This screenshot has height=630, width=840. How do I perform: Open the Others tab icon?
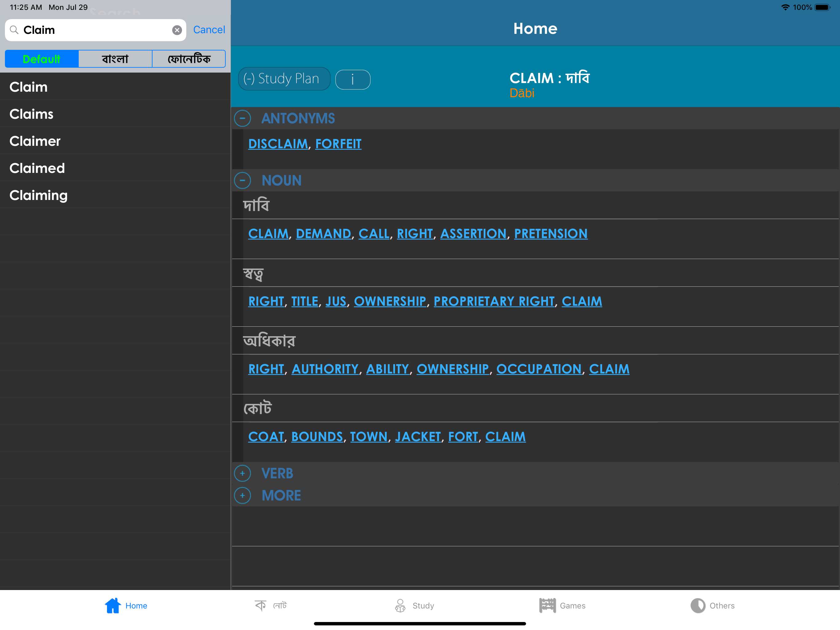[x=698, y=605]
